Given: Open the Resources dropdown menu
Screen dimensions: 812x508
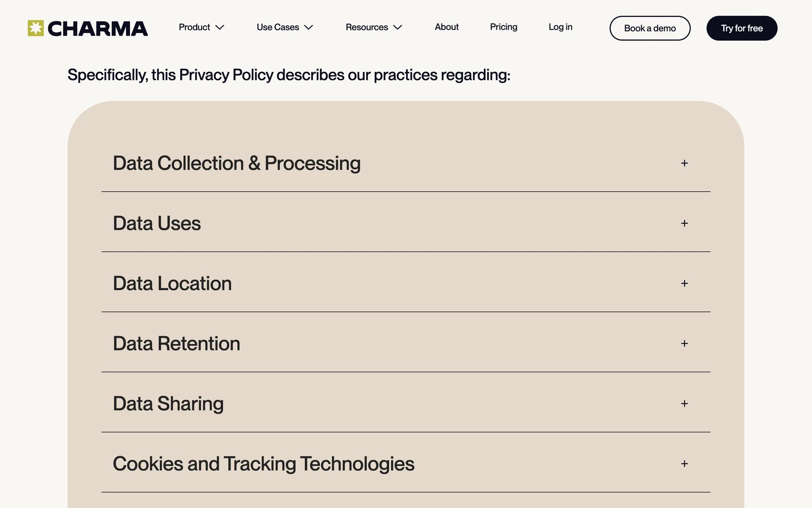Looking at the screenshot, I should [373, 27].
